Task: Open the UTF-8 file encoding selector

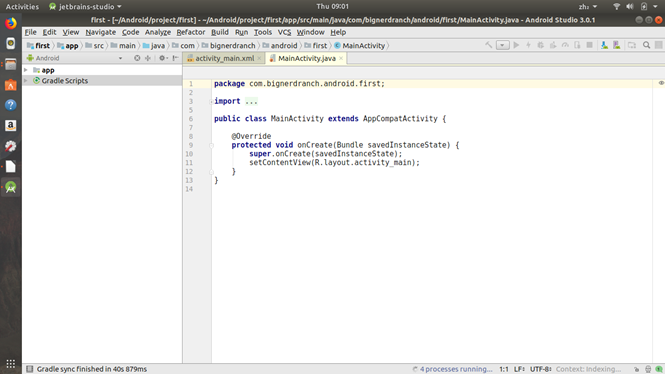Action: [540, 369]
